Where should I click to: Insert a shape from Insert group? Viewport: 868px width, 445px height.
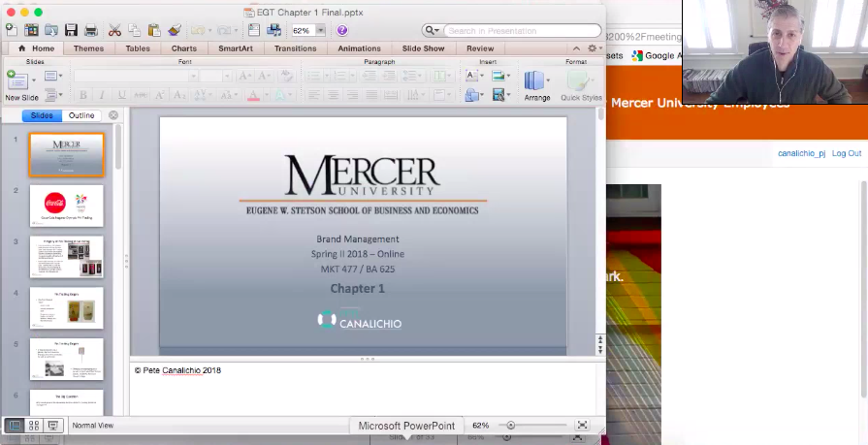coord(471,95)
